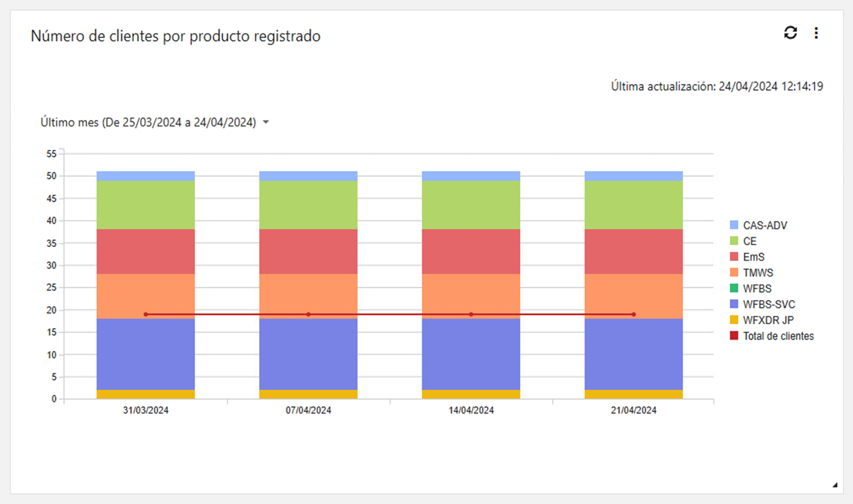Click the WFBS-SVC legend label
The height and width of the screenshot is (504, 853).
769,304
